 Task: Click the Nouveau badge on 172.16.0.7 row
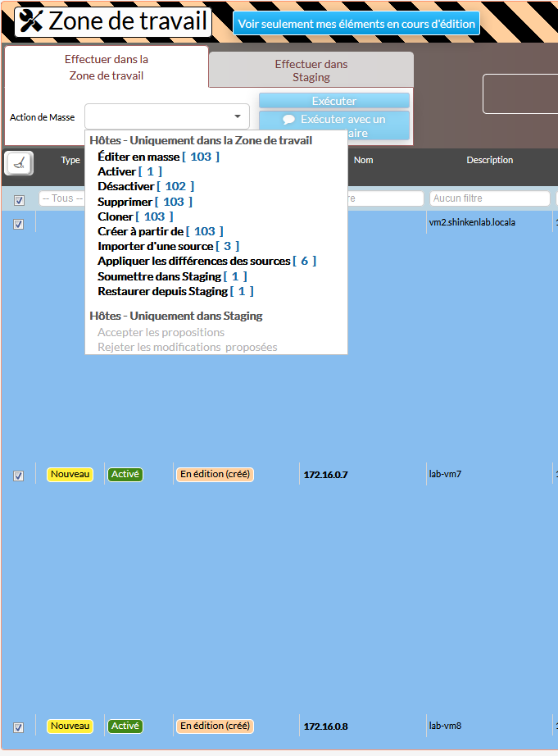pos(70,475)
